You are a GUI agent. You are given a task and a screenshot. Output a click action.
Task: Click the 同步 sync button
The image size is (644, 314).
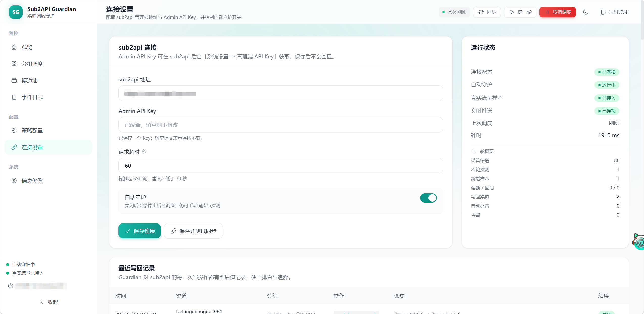(487, 12)
